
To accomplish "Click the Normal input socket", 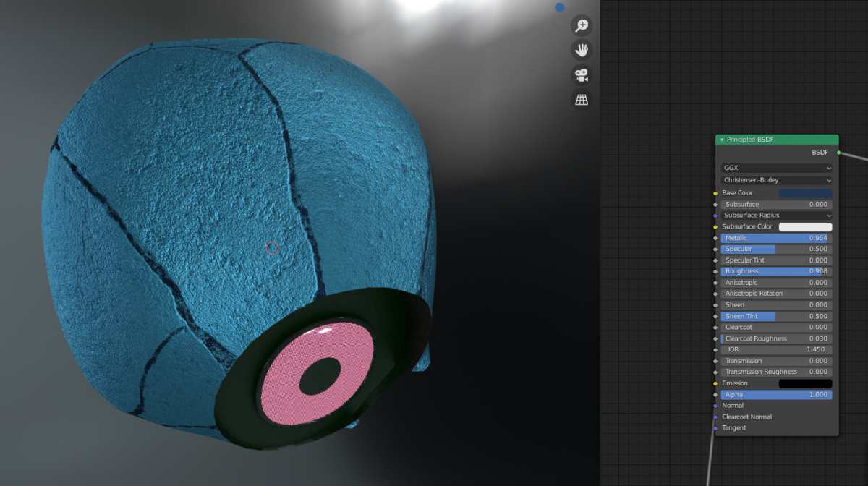I will pyautogui.click(x=715, y=406).
